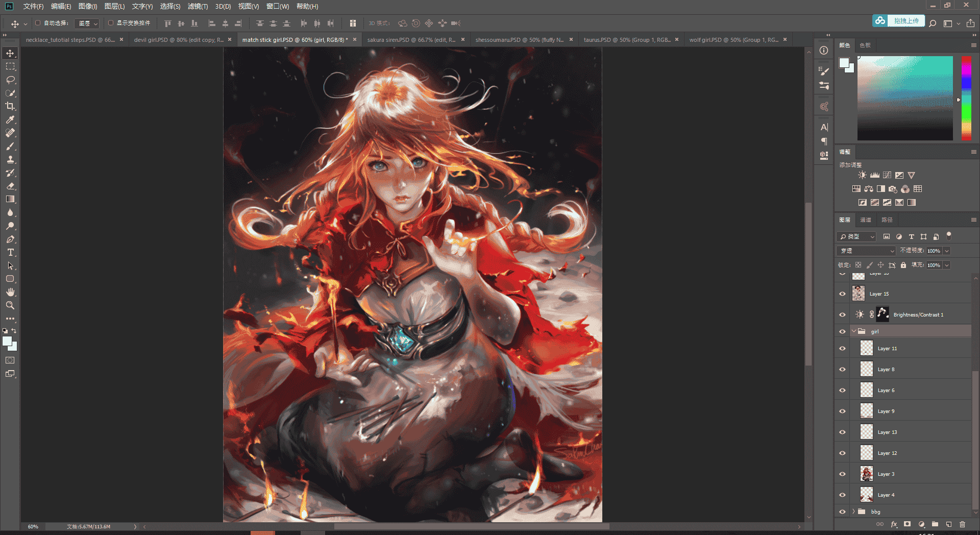
Task: Click the cloud upload button
Action: click(898, 21)
